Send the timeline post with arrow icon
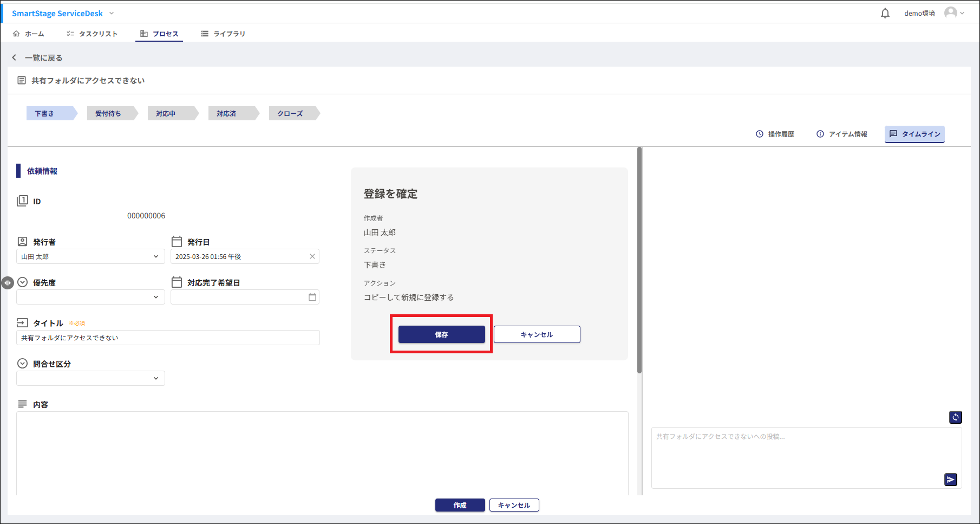The width and height of the screenshot is (980, 524). [950, 480]
